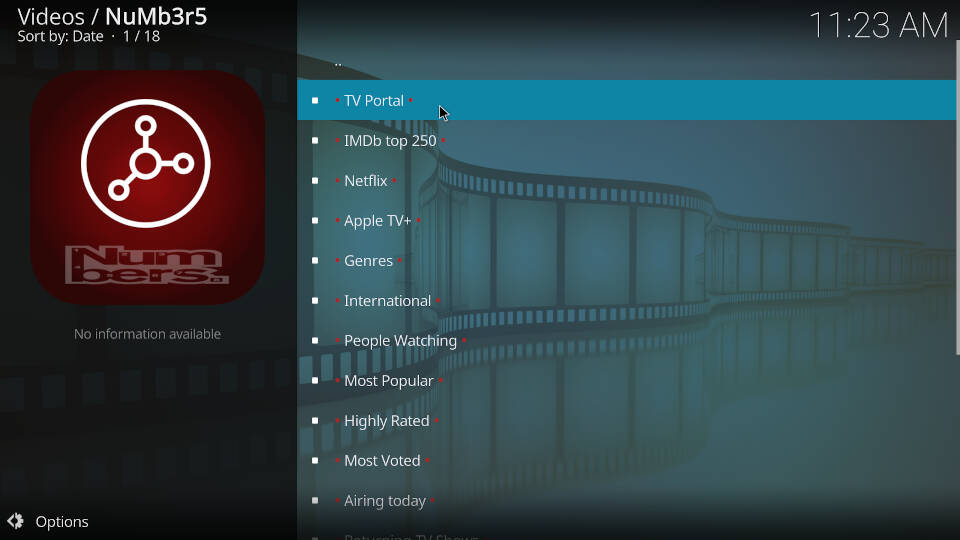Click the NuMb3r5 addon logo thumbnail
The width and height of the screenshot is (960, 540).
[x=148, y=187]
